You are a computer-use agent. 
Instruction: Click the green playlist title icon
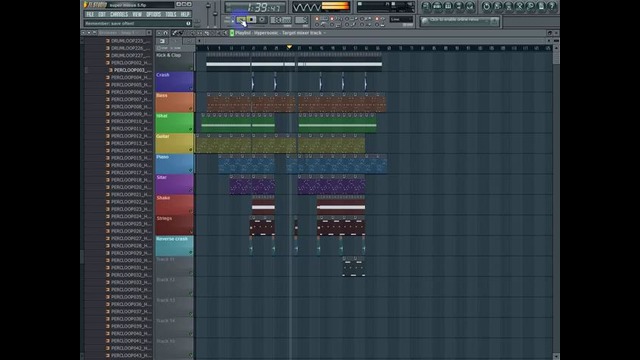(232, 33)
